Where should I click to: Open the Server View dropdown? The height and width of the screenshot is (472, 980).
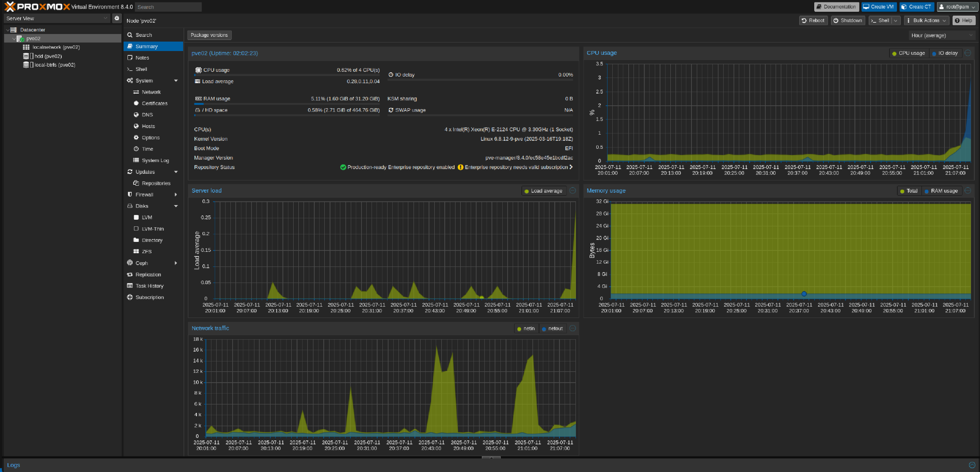point(57,18)
